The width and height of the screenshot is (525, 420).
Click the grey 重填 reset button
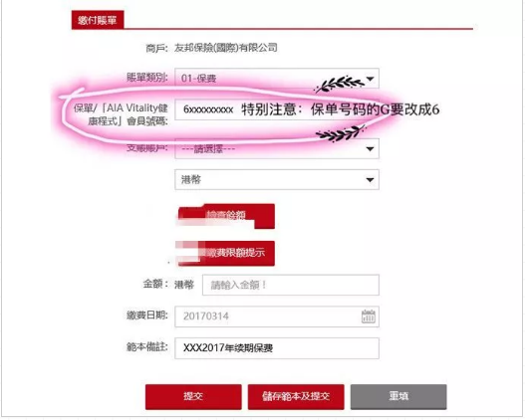(398, 396)
